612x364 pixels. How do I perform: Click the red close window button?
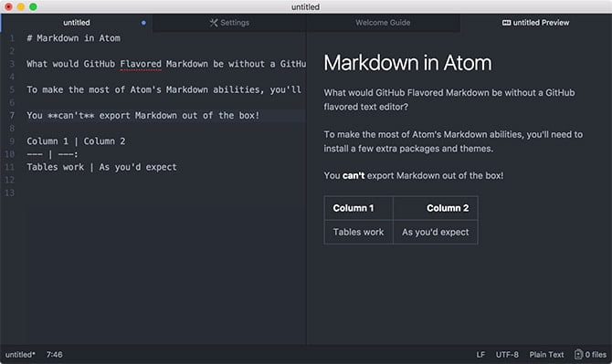pos(8,6)
